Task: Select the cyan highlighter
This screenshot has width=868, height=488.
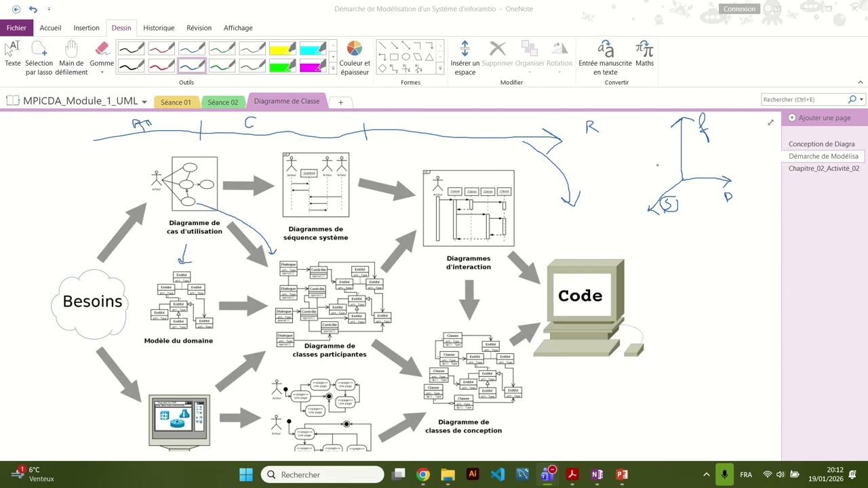Action: [x=313, y=48]
